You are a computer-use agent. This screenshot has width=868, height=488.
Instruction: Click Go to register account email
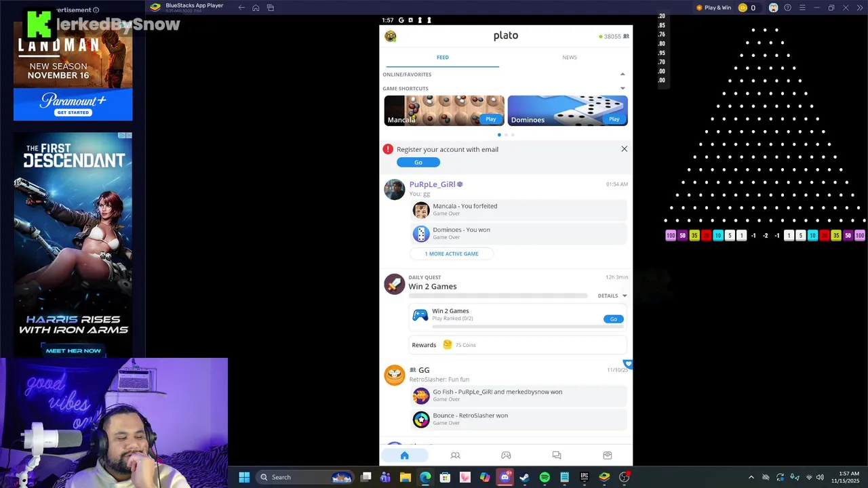pyautogui.click(x=418, y=162)
